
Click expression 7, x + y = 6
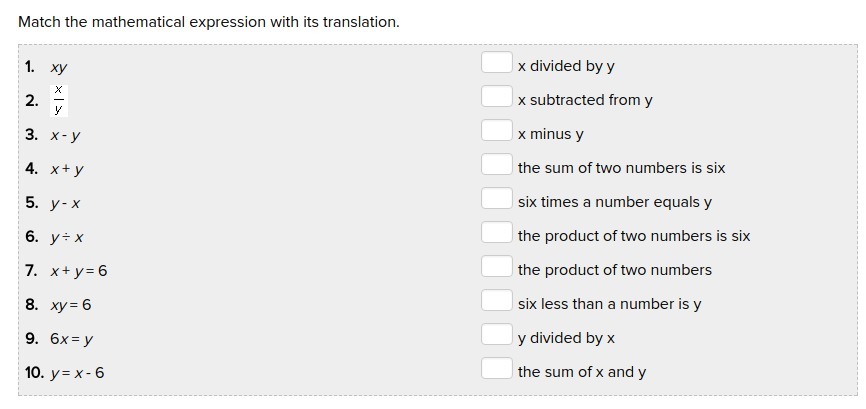(79, 271)
